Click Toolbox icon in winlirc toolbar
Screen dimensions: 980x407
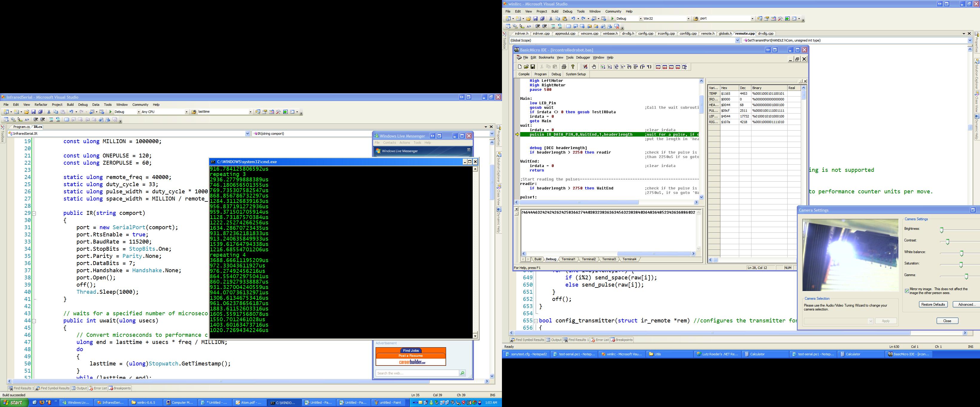(780, 19)
